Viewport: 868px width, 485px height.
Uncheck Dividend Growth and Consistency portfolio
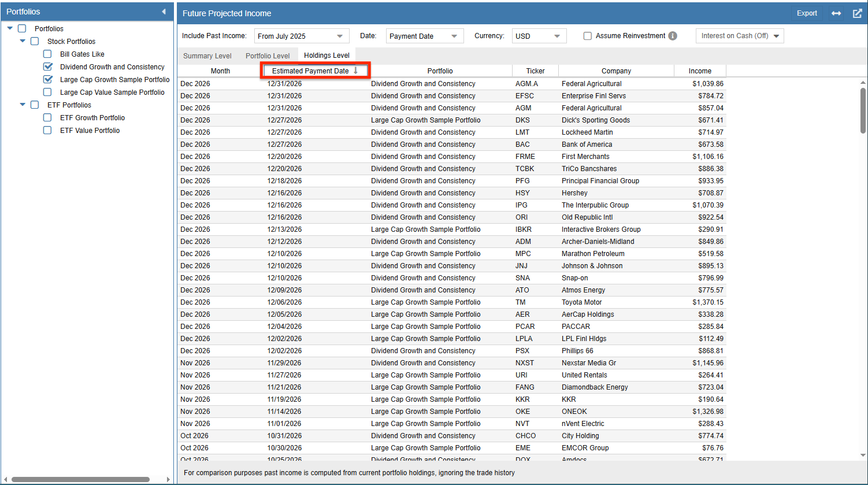[x=47, y=66]
